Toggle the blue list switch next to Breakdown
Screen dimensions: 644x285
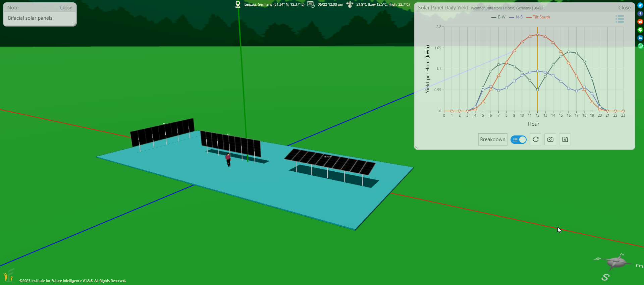tap(519, 139)
